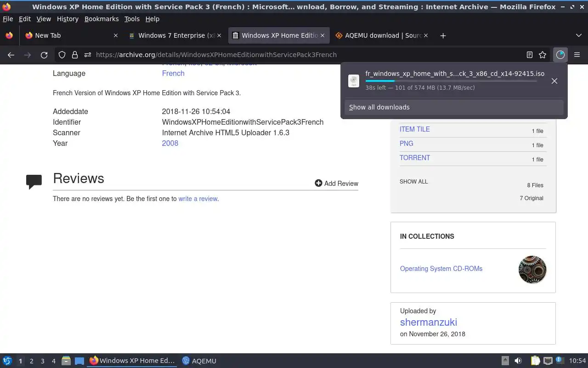Screen dimensions: 588x368
Task: Click the show desktop icon in taskbar
Action: tap(79, 361)
